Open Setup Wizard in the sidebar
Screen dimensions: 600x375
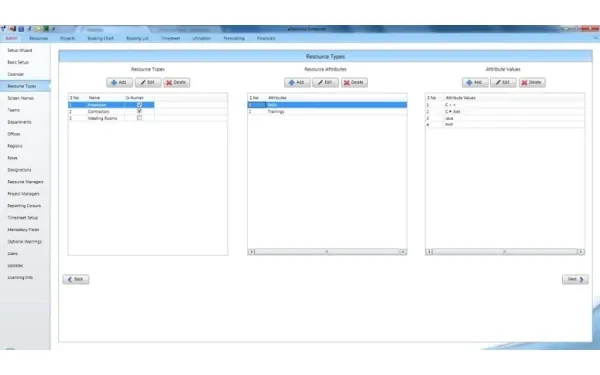[20, 50]
